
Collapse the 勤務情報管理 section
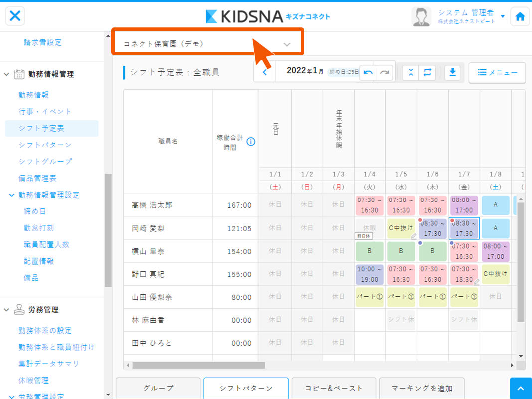tap(7, 74)
